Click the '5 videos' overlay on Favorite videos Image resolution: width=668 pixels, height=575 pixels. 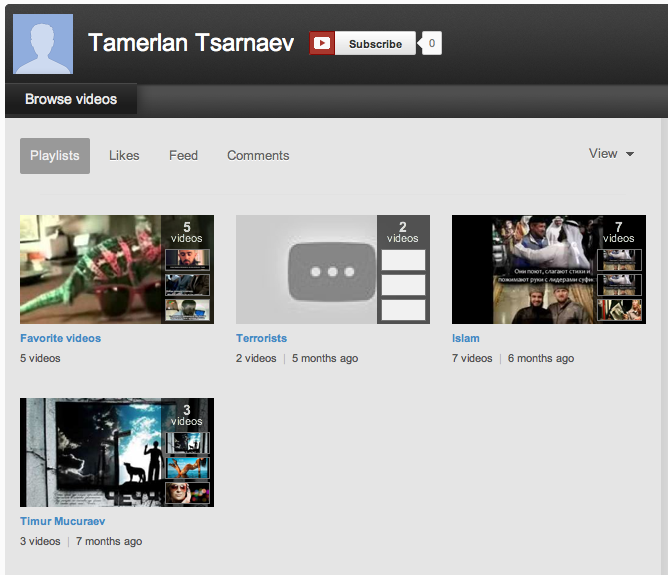tap(187, 232)
